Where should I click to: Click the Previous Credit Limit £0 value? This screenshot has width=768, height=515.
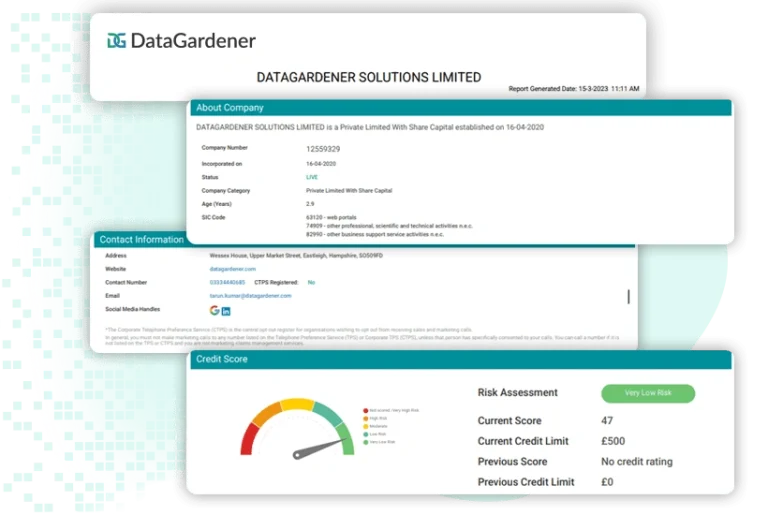click(607, 482)
